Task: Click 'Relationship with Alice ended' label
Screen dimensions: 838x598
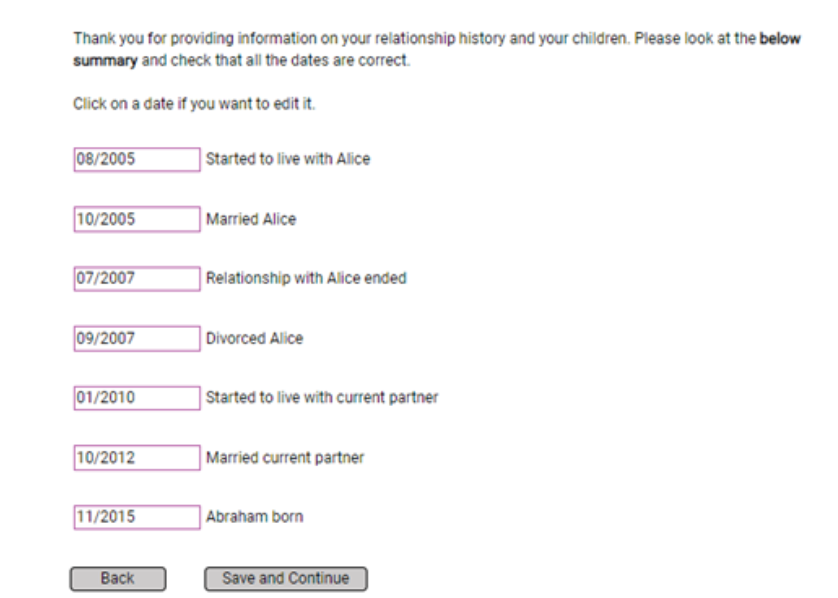Action: (x=306, y=278)
